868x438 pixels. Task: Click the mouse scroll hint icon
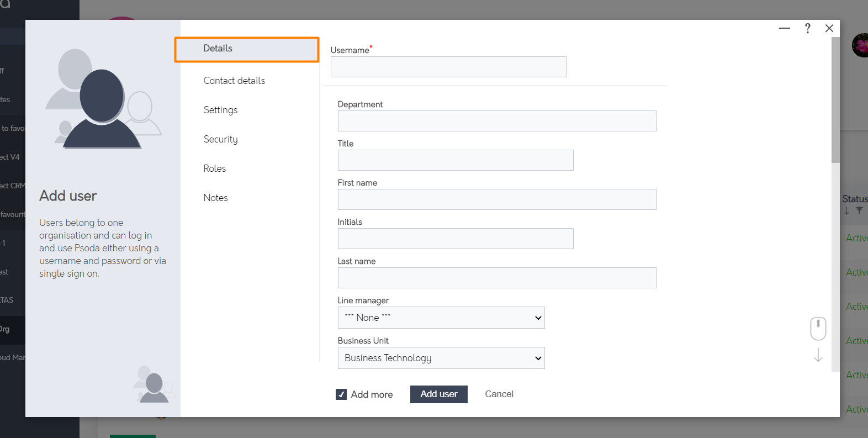[x=818, y=329]
